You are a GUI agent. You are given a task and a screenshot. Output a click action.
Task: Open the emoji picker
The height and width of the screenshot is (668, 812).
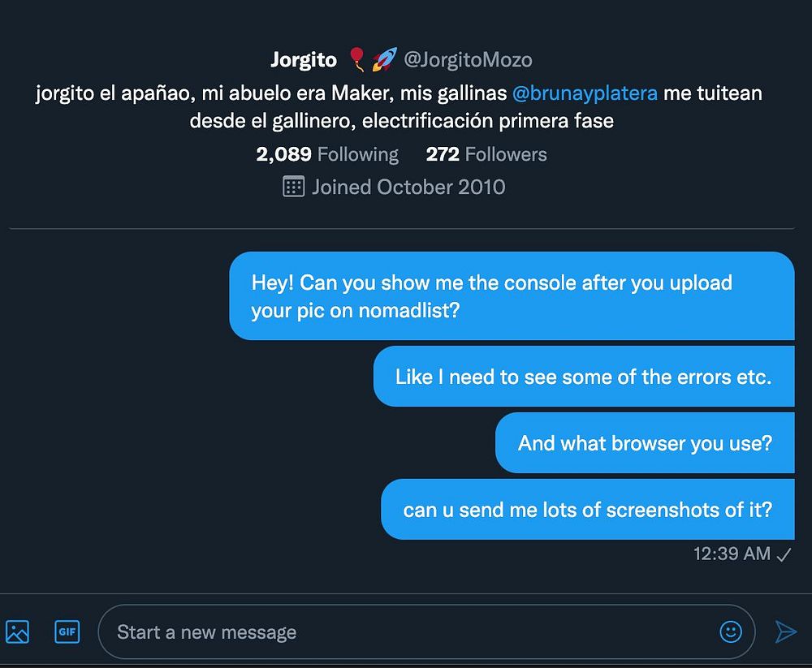pos(731,631)
